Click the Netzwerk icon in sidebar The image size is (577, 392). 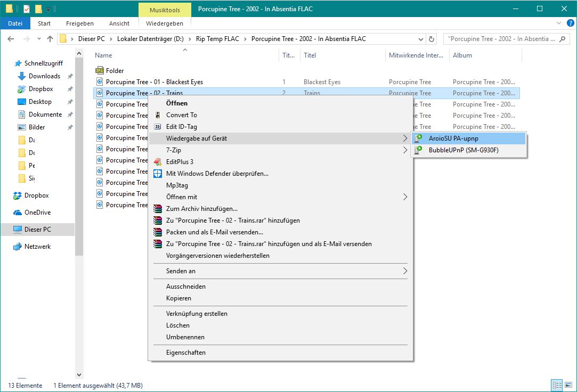[x=17, y=247]
